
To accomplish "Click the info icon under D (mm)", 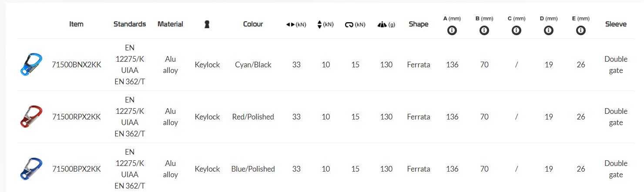I will point(549,30).
